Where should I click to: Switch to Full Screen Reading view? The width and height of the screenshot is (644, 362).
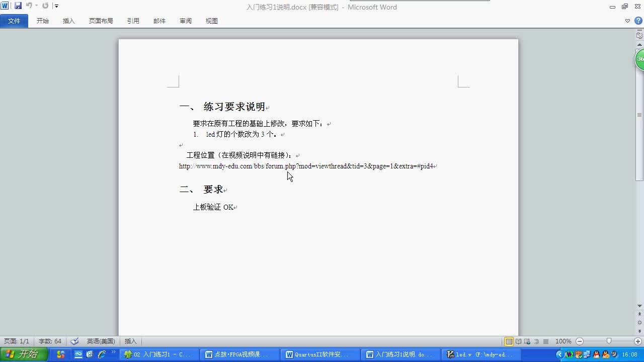[x=518, y=341]
